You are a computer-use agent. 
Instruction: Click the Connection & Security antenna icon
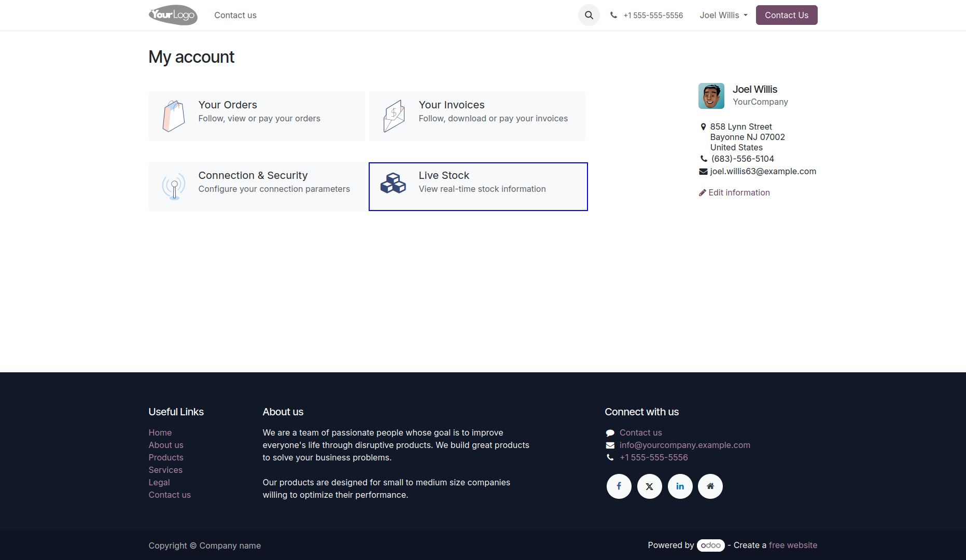tap(174, 187)
